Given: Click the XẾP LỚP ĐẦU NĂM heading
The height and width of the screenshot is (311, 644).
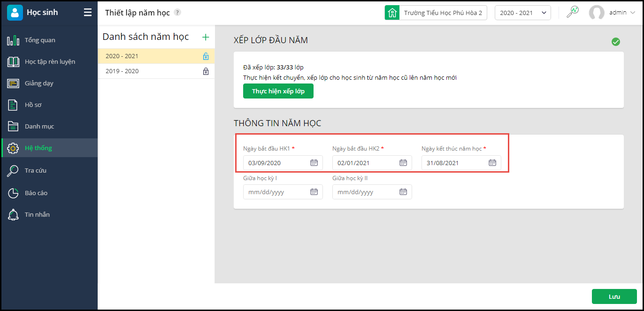Looking at the screenshot, I should (x=271, y=40).
